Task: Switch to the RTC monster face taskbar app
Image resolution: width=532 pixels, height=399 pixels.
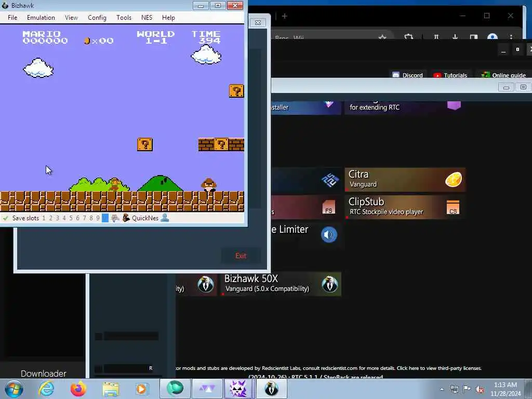Action: (238, 389)
